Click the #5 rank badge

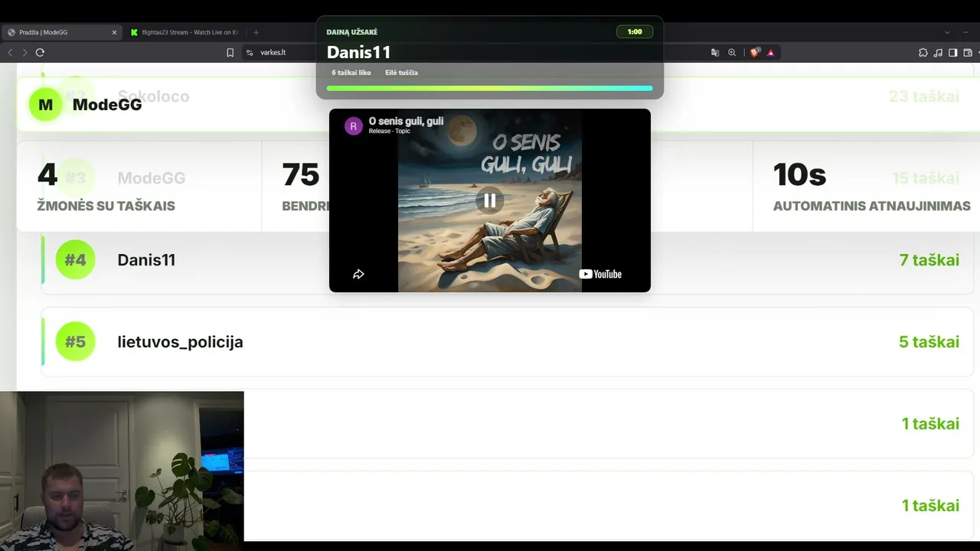[75, 341]
